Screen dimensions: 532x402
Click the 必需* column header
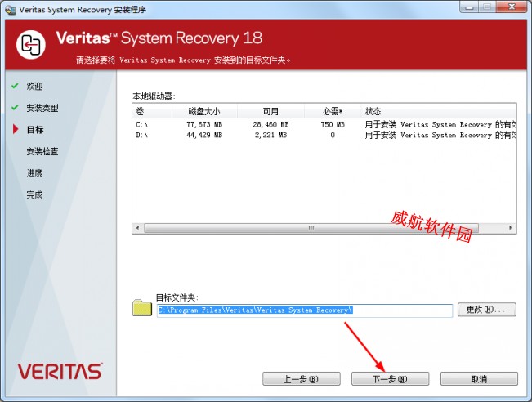(333, 111)
